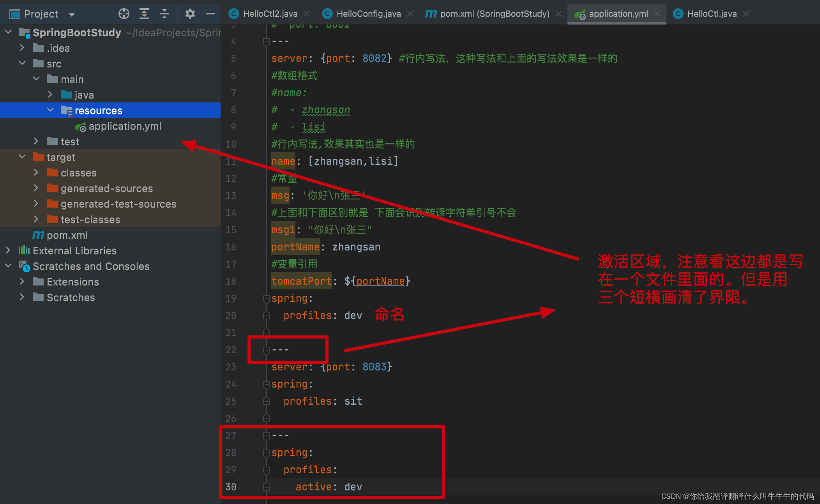Collapse the target folder

click(x=22, y=157)
